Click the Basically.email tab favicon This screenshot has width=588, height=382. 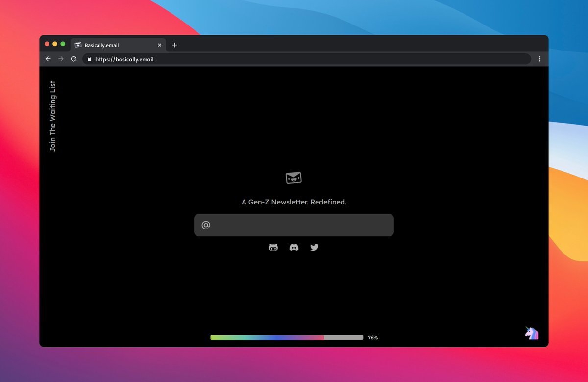coord(78,45)
